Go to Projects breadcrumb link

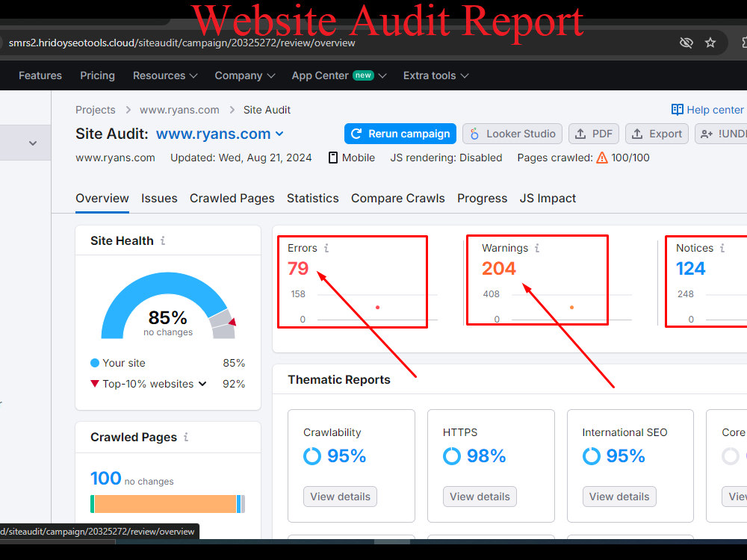pyautogui.click(x=96, y=110)
